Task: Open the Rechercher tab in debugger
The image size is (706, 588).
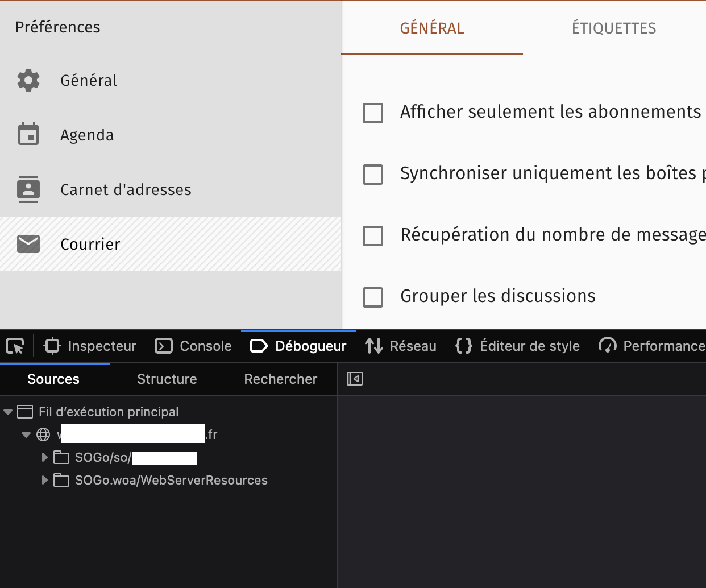Action: tap(280, 379)
